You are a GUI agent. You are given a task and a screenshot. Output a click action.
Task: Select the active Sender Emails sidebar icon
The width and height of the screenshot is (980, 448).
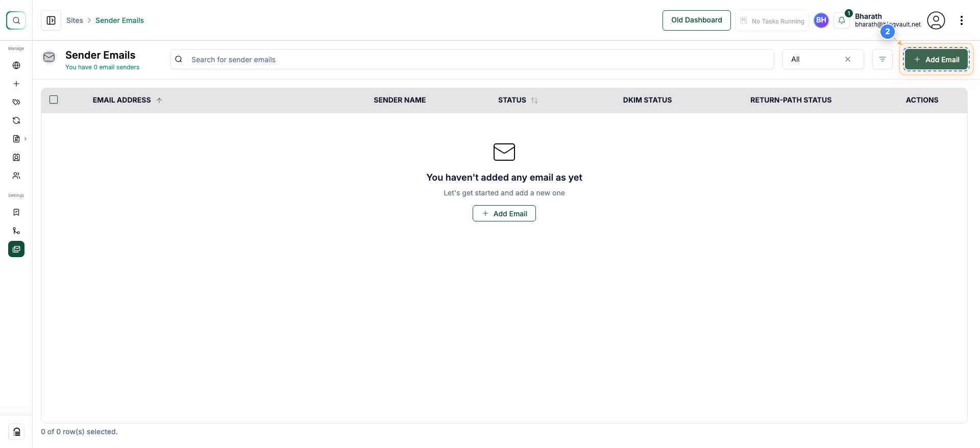[16, 249]
